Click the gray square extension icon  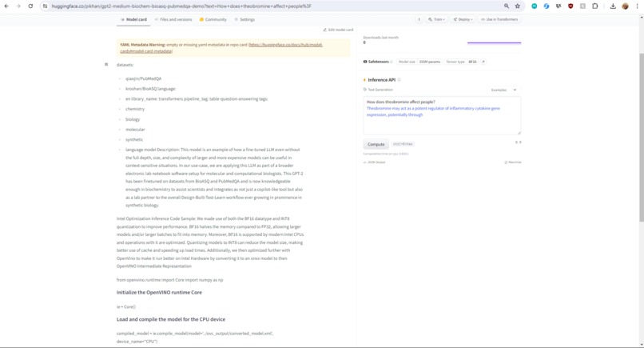[582, 6]
